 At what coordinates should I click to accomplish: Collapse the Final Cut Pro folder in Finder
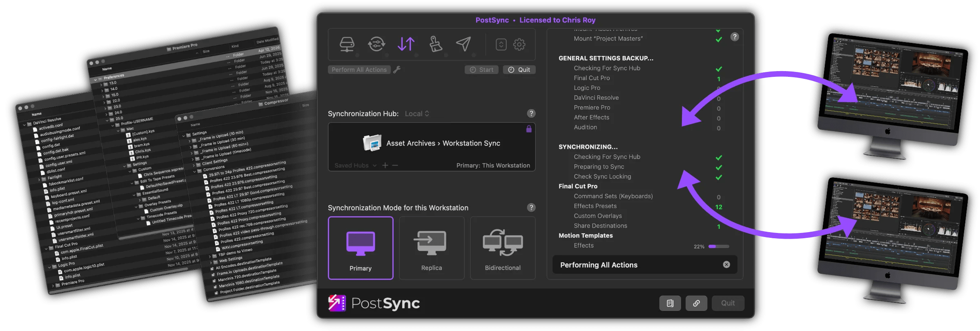point(46,248)
